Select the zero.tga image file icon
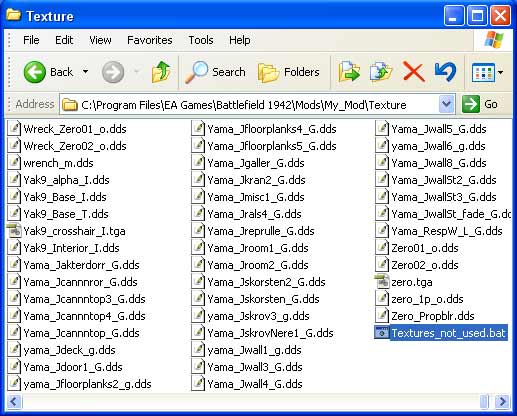This screenshot has width=517, height=416. coord(382,282)
